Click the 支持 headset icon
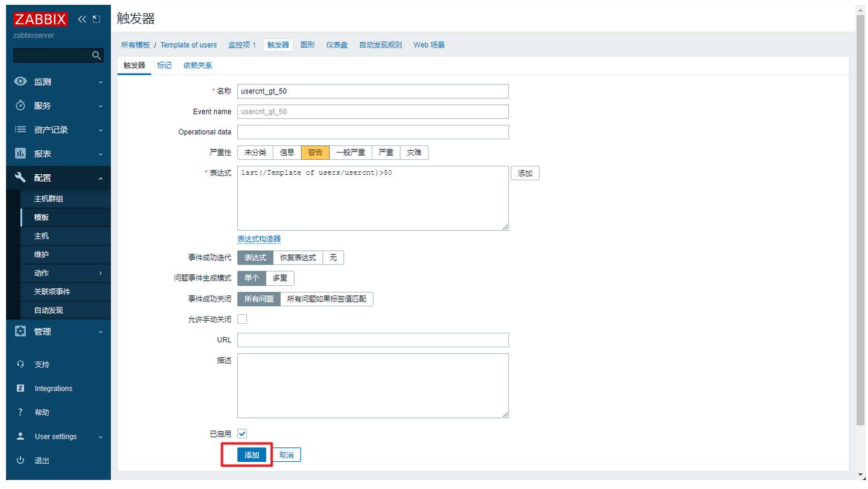This screenshot has height=489, width=868. pyautogui.click(x=20, y=364)
